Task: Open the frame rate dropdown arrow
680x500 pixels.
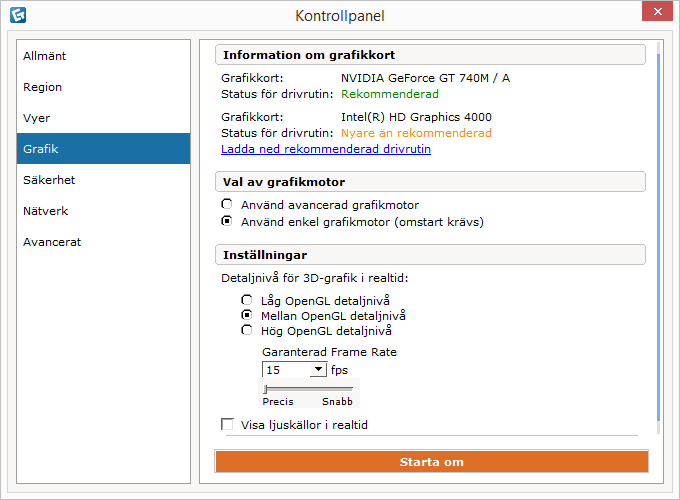Action: click(318, 369)
